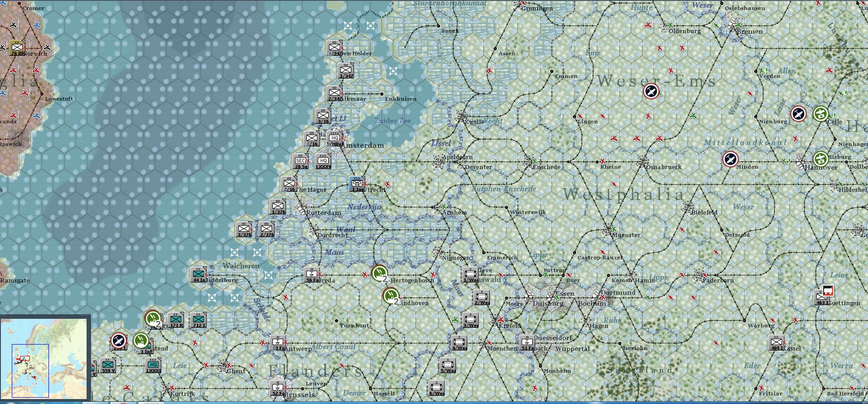This screenshot has height=404, width=868.
Task: Select the 26 Se security unit
Action: coord(301,161)
